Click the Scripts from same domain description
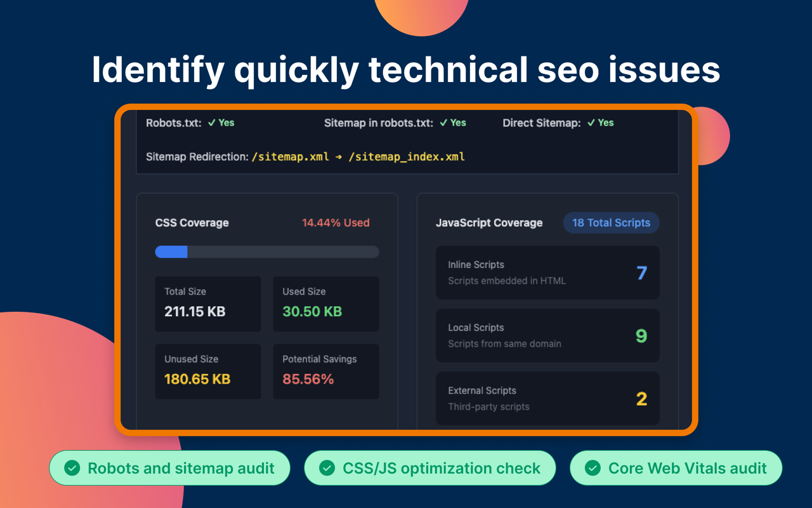 click(x=504, y=344)
